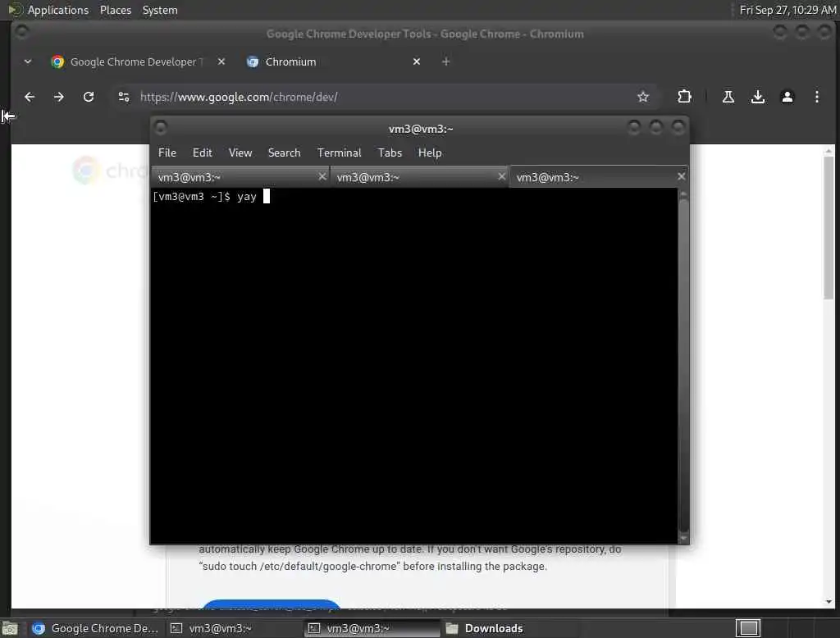The image size is (840, 638).
Task: Open the terminal's View menu
Action: (x=240, y=153)
